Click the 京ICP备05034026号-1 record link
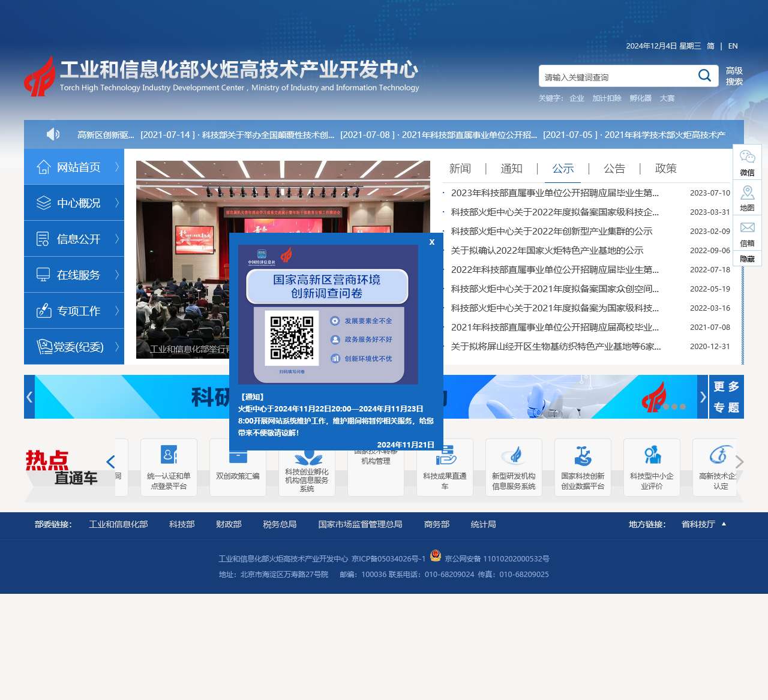Screen dimensions: 768x700 pyautogui.click(x=388, y=559)
